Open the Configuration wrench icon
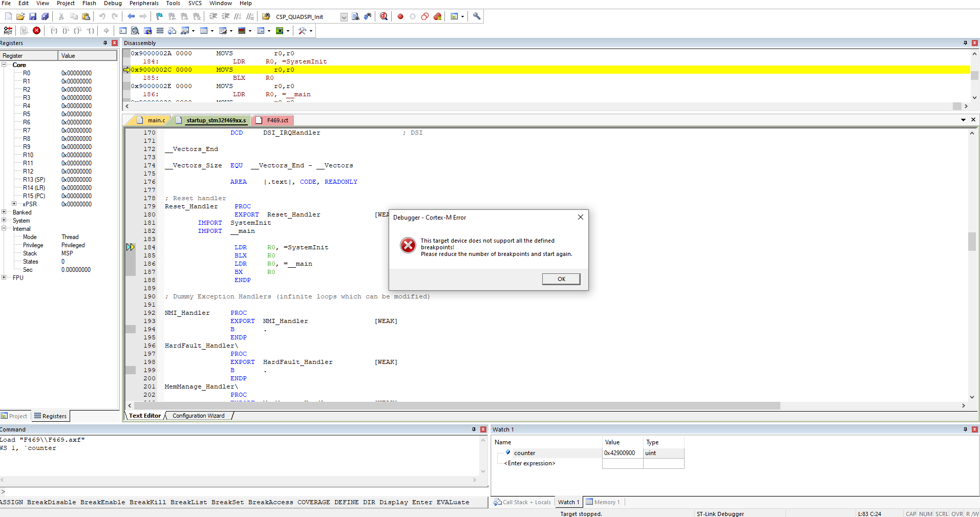The height and width of the screenshot is (517, 980). click(477, 16)
